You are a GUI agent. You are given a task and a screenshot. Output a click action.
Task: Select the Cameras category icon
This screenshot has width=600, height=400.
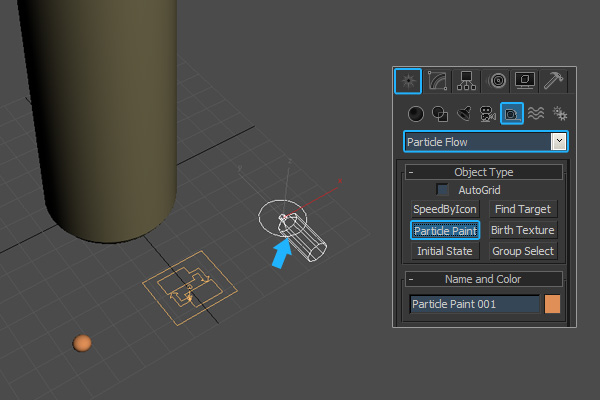pos(487,114)
